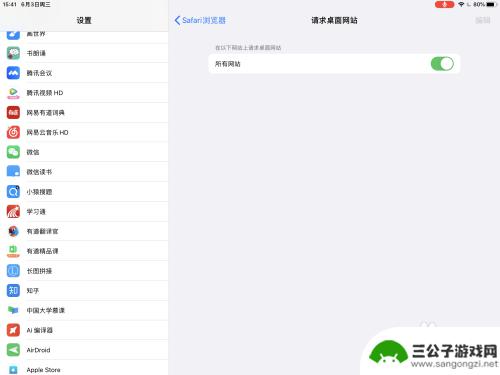Open the 中国大学慕课 icon

tap(13, 310)
